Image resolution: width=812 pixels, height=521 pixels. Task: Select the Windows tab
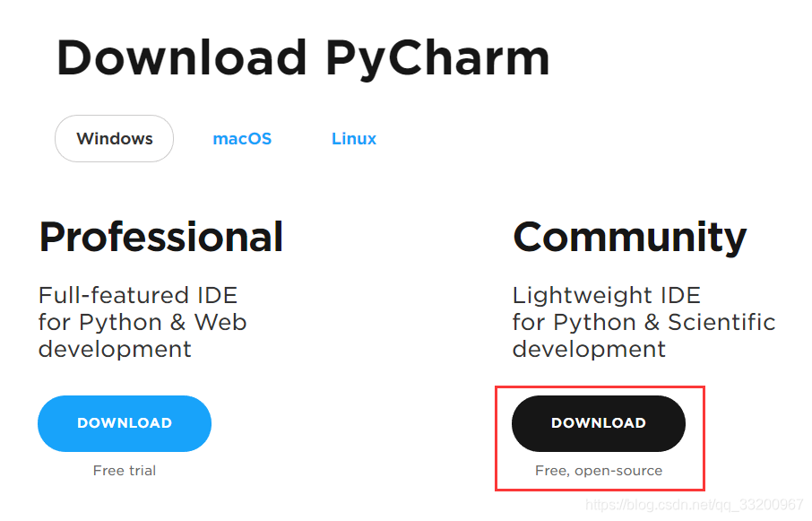tap(115, 139)
